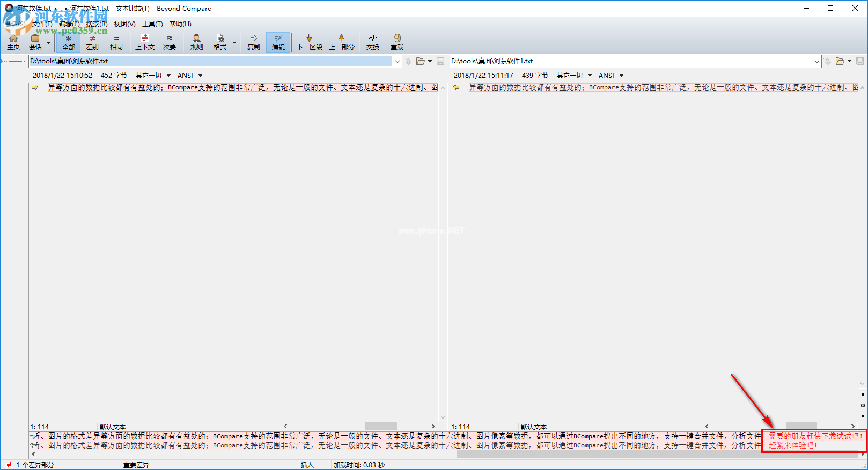Viewport: 868px width, 470px height.
Task: Click right pane vertical scroll up arrow
Action: (x=863, y=87)
